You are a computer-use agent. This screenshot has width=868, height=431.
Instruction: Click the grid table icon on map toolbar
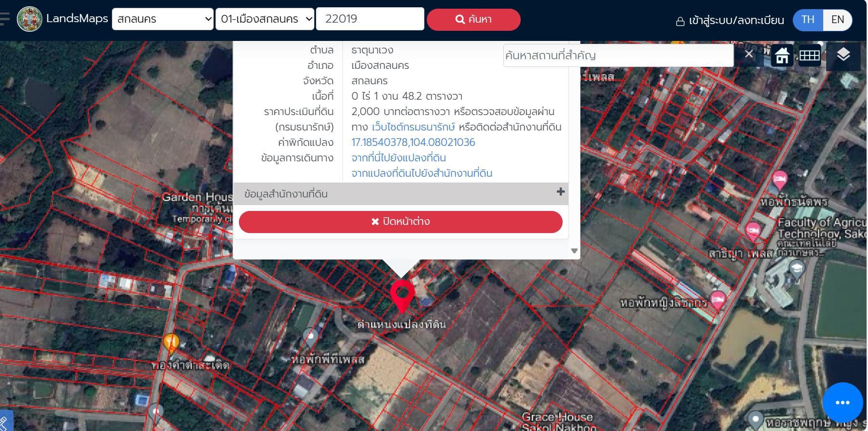(x=810, y=55)
